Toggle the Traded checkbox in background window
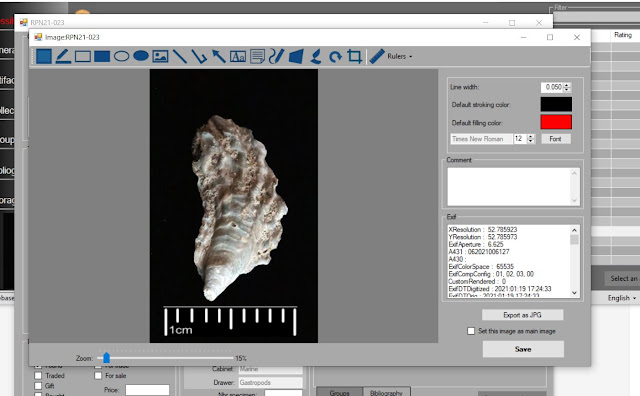Screen dimensions: 640x396 point(38,376)
